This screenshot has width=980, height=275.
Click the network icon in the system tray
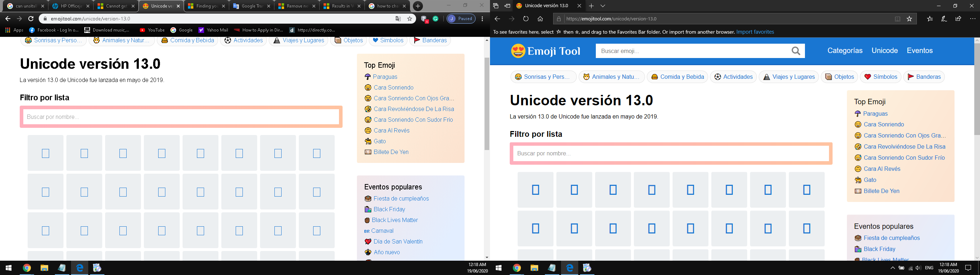[910, 268]
